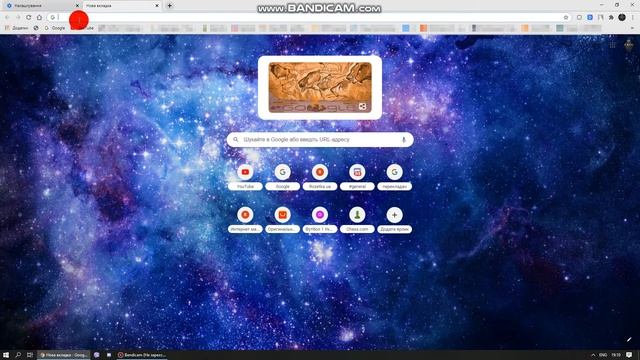Click the browser forward arrow
Image resolution: width=640 pixels, height=360 pixels.
pyautogui.click(x=18, y=17)
